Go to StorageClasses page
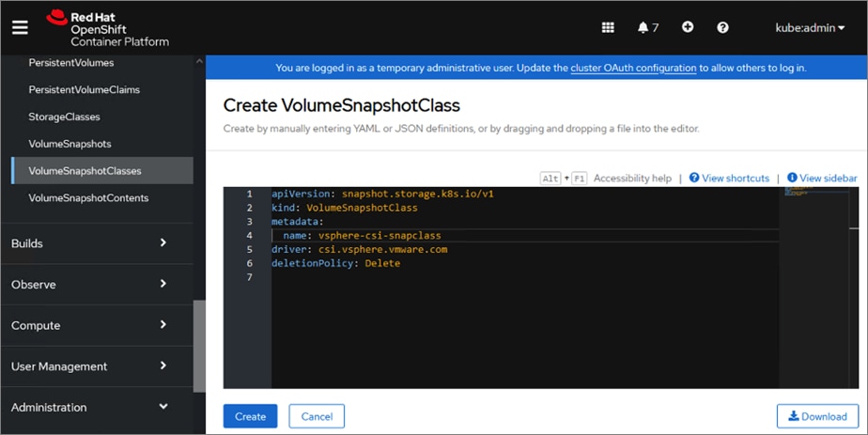868x435 pixels. click(x=64, y=117)
